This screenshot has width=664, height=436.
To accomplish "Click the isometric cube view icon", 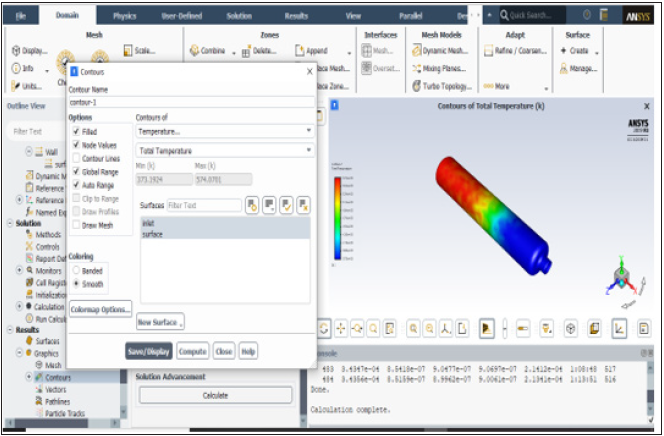I will [570, 328].
